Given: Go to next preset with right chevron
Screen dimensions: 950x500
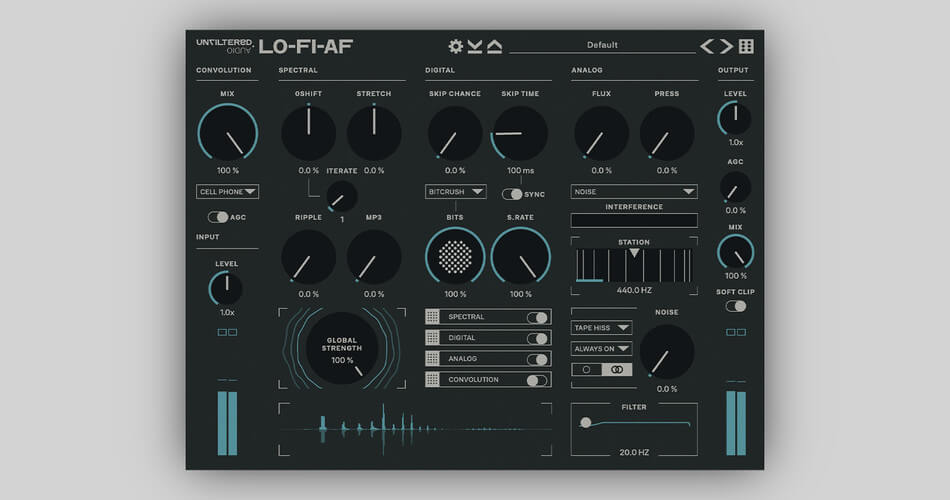Looking at the screenshot, I should [x=726, y=46].
